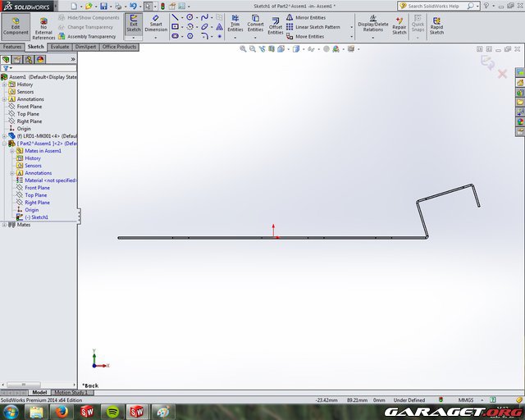Open the Features tab
The width and height of the screenshot is (525, 420).
(x=12, y=48)
